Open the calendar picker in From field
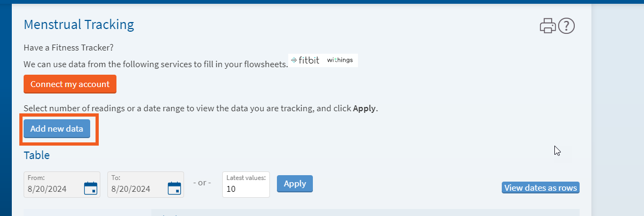The height and width of the screenshot is (216, 644). click(91, 188)
